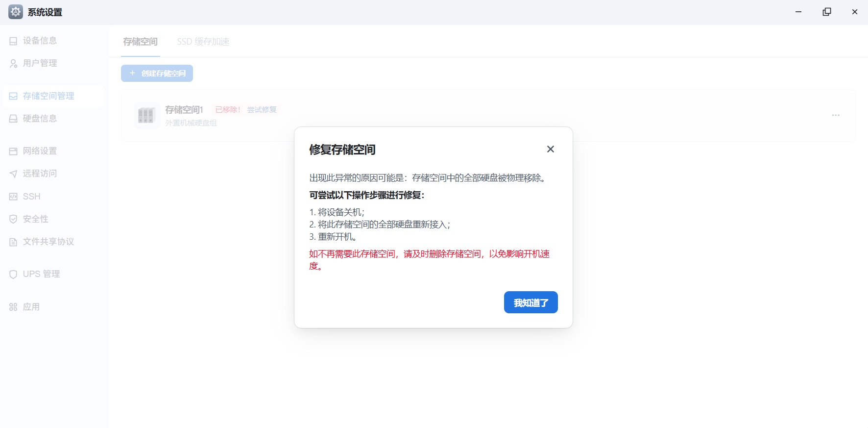Switch to the SSD 缓存加速 tab
The image size is (868, 428).
pyautogui.click(x=203, y=42)
